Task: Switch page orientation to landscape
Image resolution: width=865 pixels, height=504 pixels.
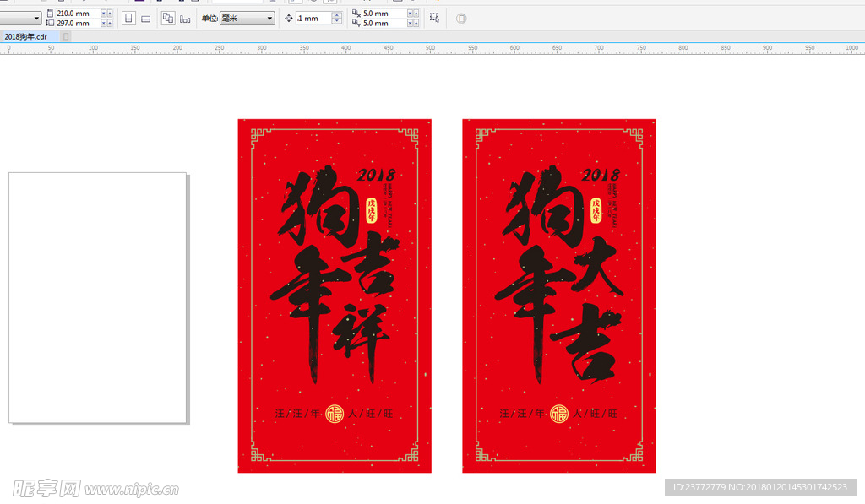Action: [145, 18]
